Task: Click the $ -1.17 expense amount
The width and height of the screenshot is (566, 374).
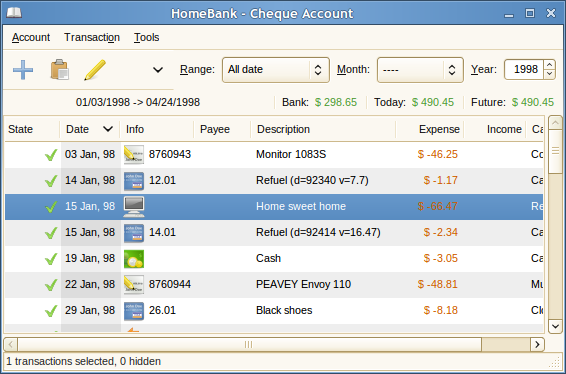Action: click(440, 181)
